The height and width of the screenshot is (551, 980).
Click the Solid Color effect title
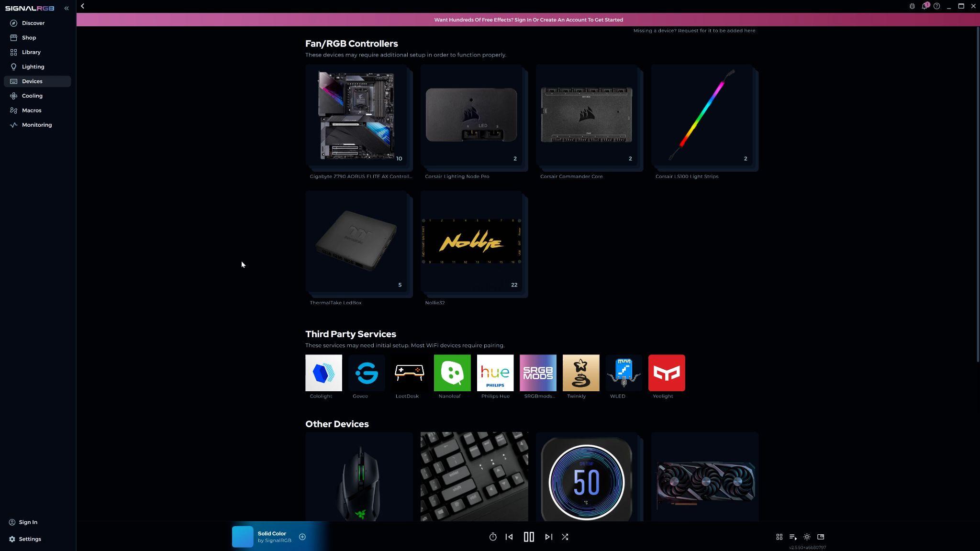[272, 533]
